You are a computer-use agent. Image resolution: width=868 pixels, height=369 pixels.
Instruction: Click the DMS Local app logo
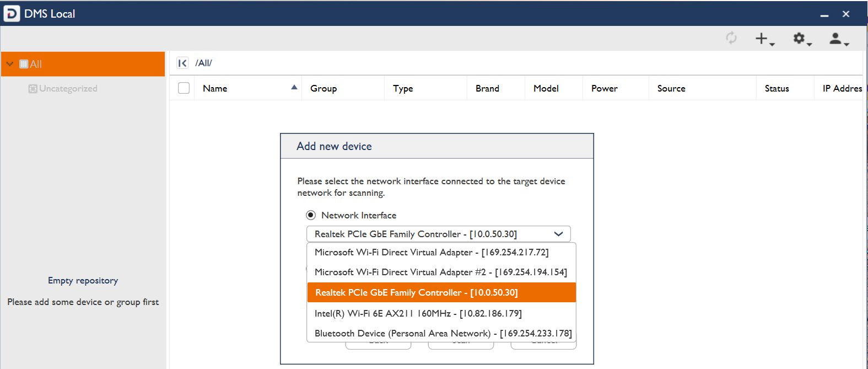point(12,14)
